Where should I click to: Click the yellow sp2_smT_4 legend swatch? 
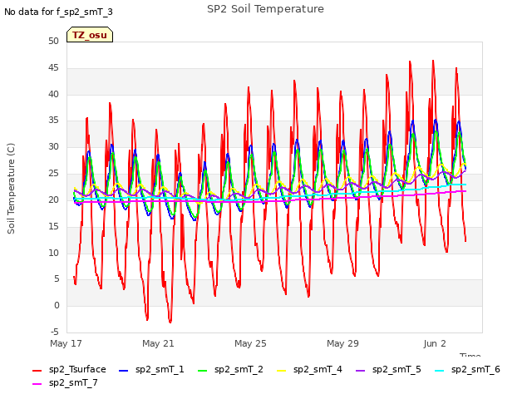point(281,371)
